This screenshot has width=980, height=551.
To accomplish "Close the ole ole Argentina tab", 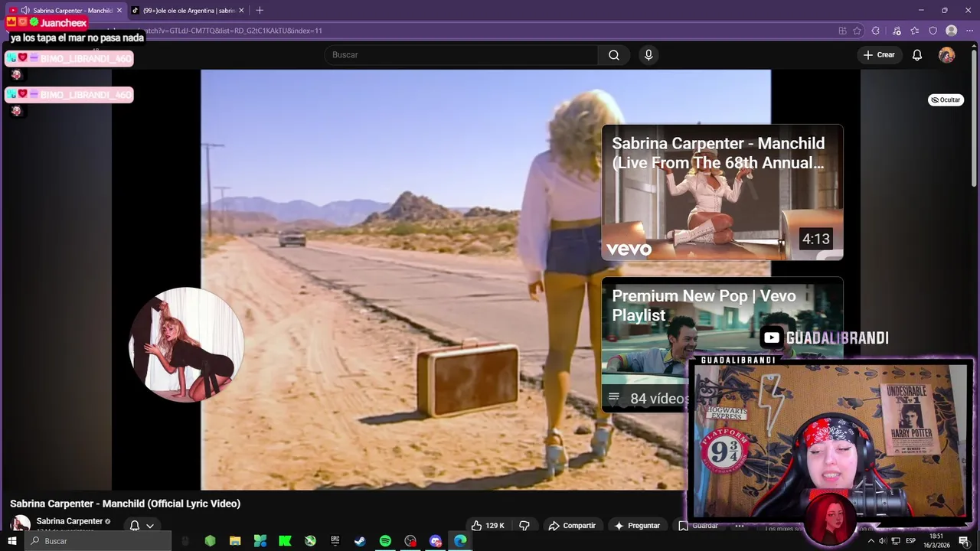I will tap(242, 11).
